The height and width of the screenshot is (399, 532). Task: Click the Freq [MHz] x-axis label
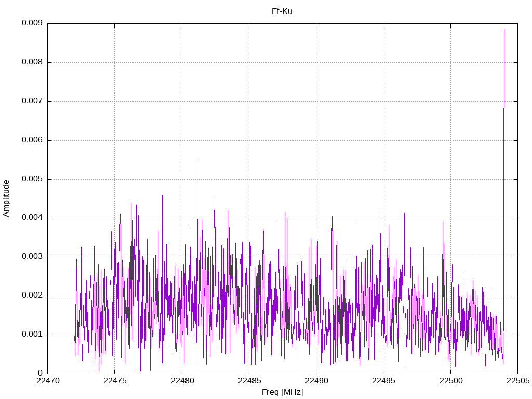pyautogui.click(x=282, y=392)
